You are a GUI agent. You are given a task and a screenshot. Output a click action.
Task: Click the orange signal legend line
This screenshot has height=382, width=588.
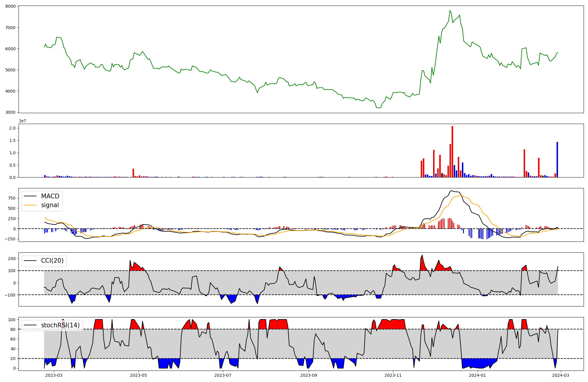coord(30,205)
